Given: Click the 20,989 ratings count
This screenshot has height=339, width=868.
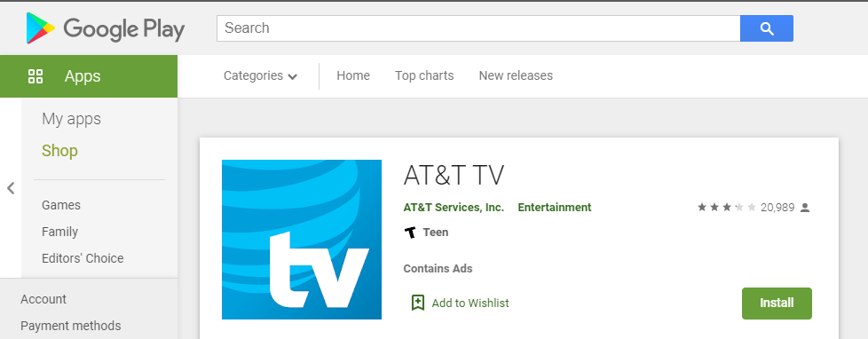Looking at the screenshot, I should [777, 208].
